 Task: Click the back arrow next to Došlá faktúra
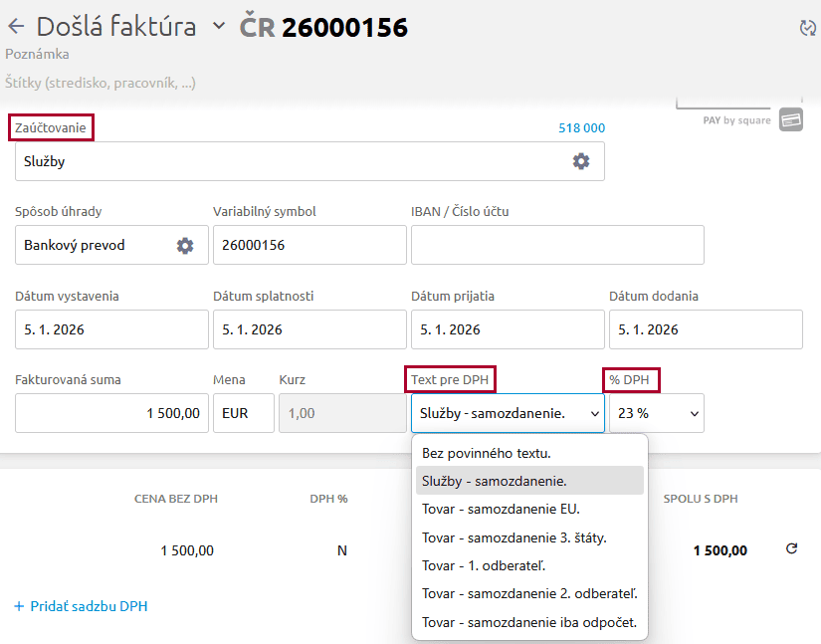[x=16, y=27]
